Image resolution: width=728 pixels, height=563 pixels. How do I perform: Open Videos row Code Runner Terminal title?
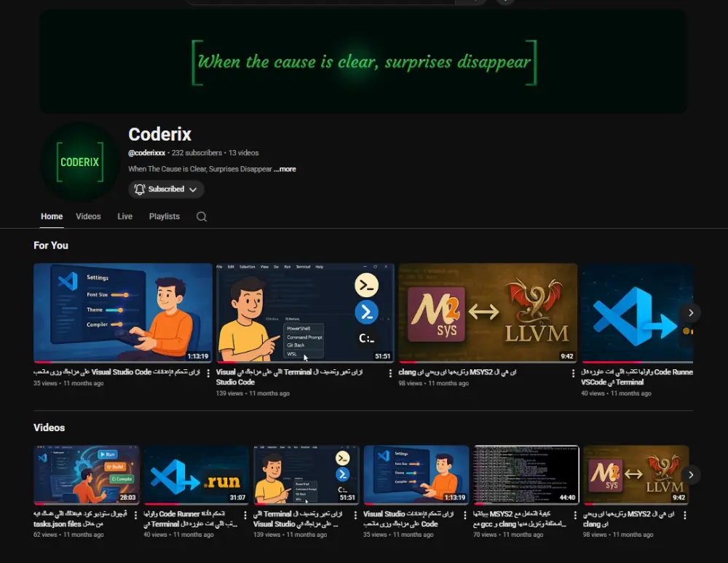[190, 519]
